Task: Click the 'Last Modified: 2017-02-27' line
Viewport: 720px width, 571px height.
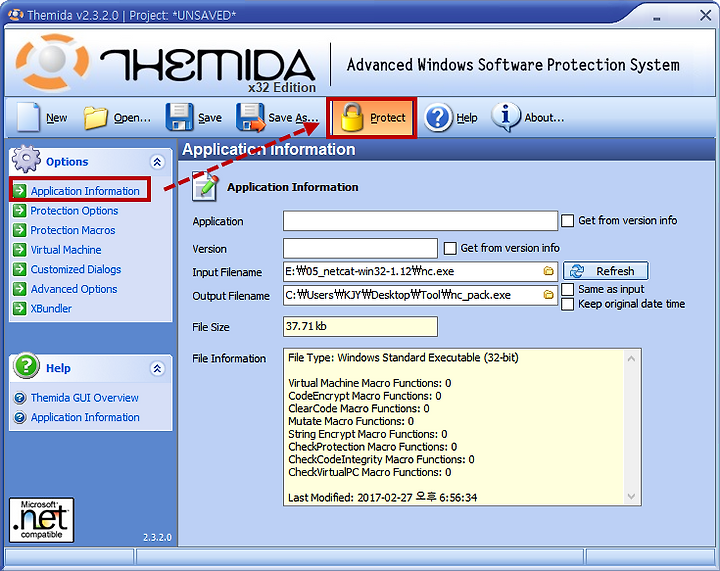Action: (x=382, y=497)
